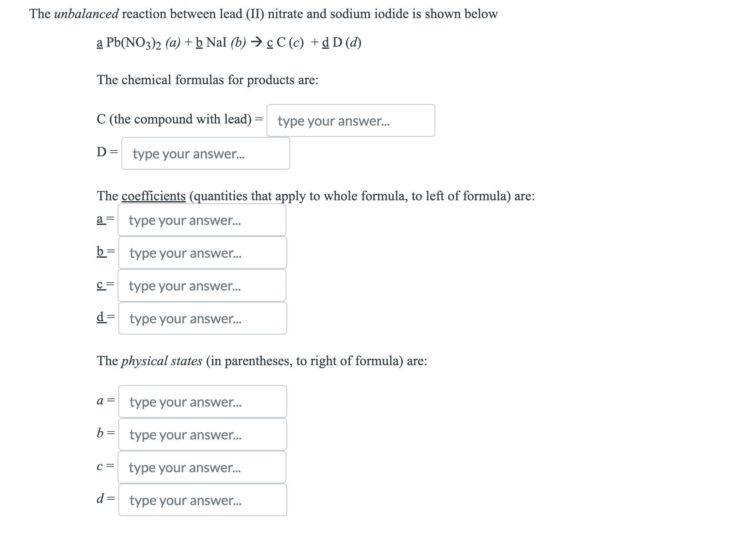This screenshot has height=537, width=756.
Task: Click the "D =" label beside the product field
Action: [107, 152]
